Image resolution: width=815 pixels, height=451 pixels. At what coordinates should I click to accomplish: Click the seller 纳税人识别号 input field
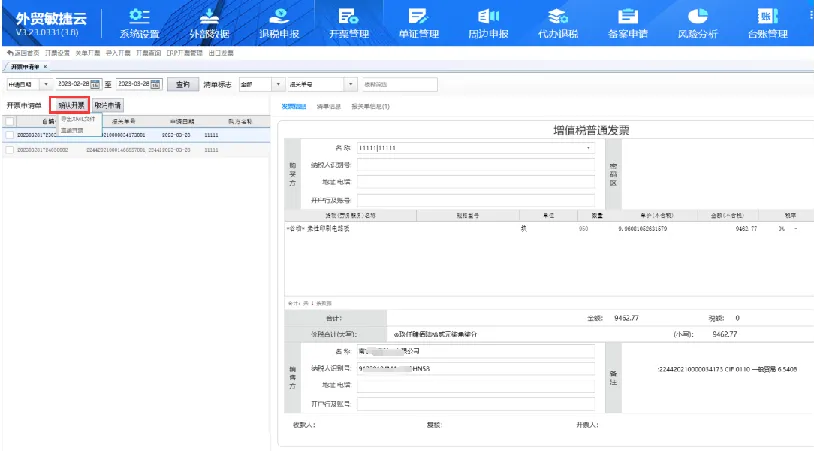click(x=476, y=368)
